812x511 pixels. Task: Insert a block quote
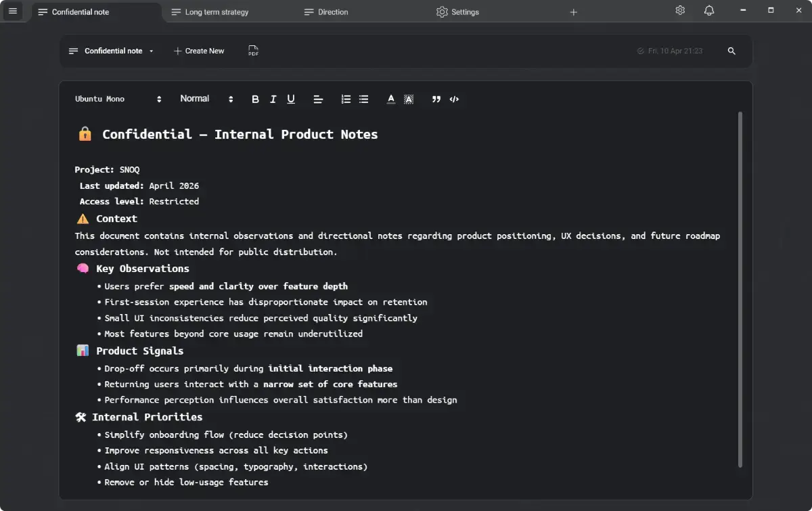436,99
